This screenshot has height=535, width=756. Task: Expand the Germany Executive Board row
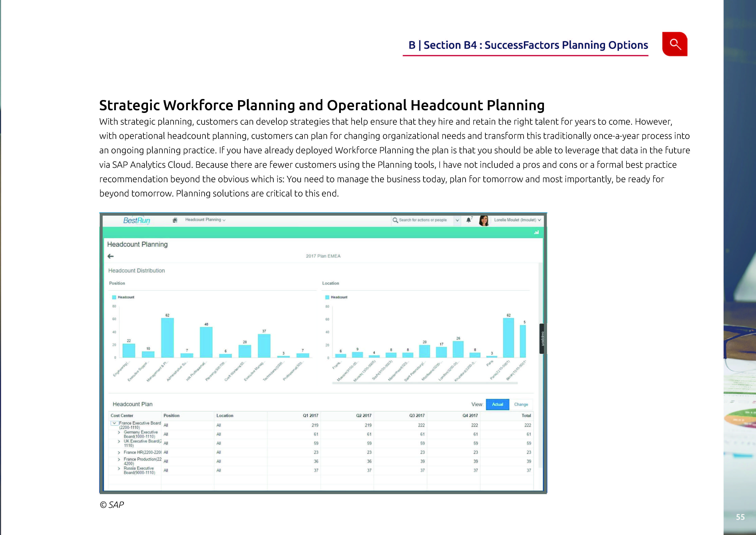pos(119,433)
